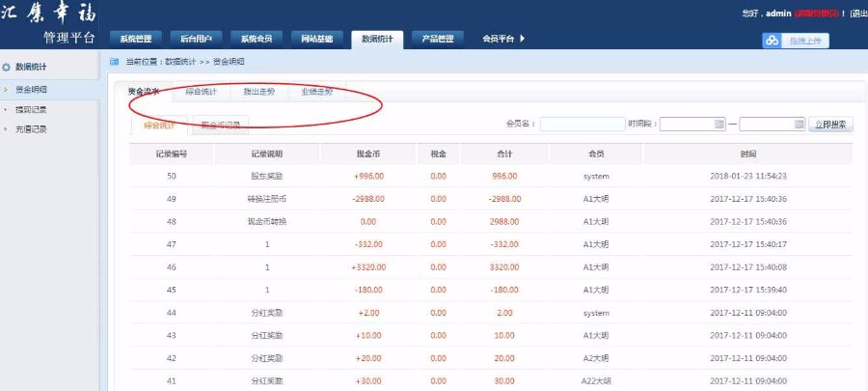Click the 立即搜索 button

coord(830,125)
